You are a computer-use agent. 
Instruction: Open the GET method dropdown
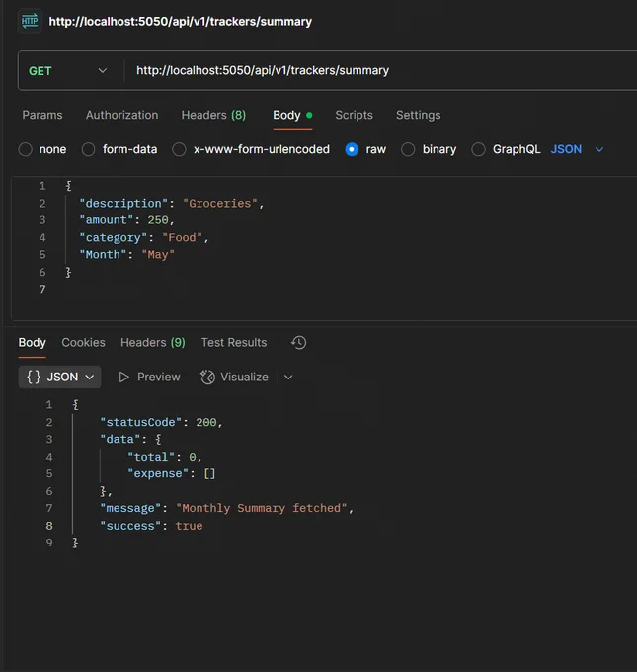click(68, 71)
